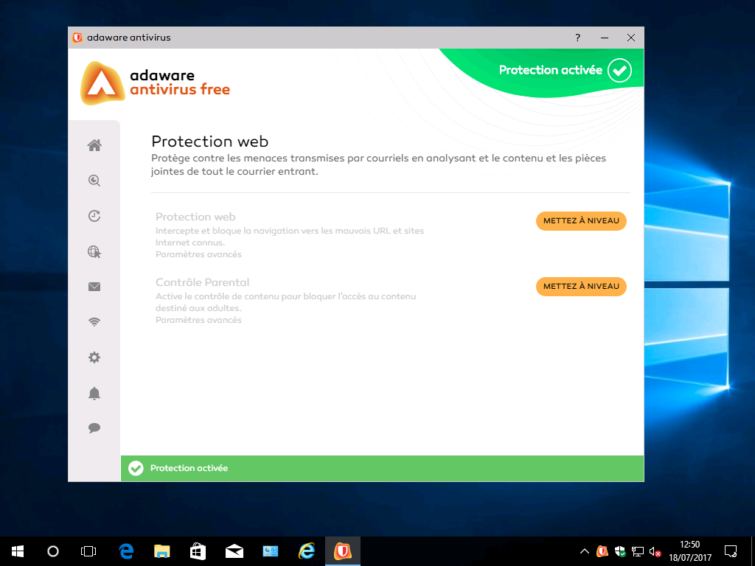Click the Contrôle Parental heading

[x=202, y=282]
